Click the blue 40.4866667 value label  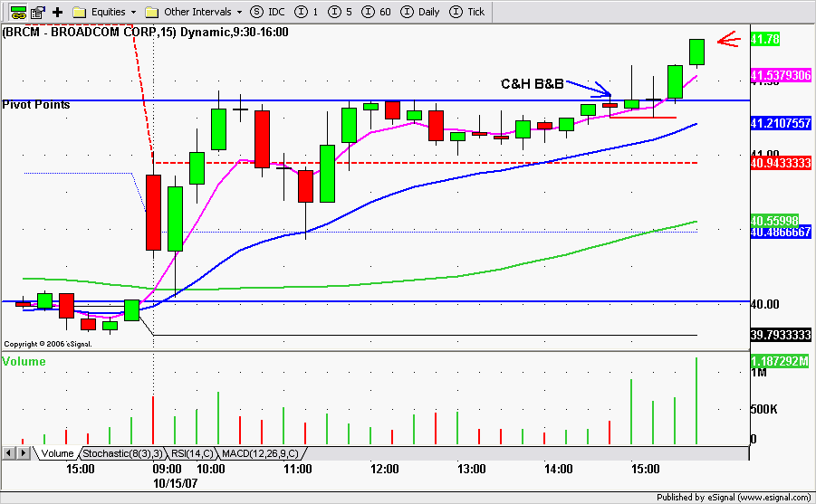tap(781, 232)
